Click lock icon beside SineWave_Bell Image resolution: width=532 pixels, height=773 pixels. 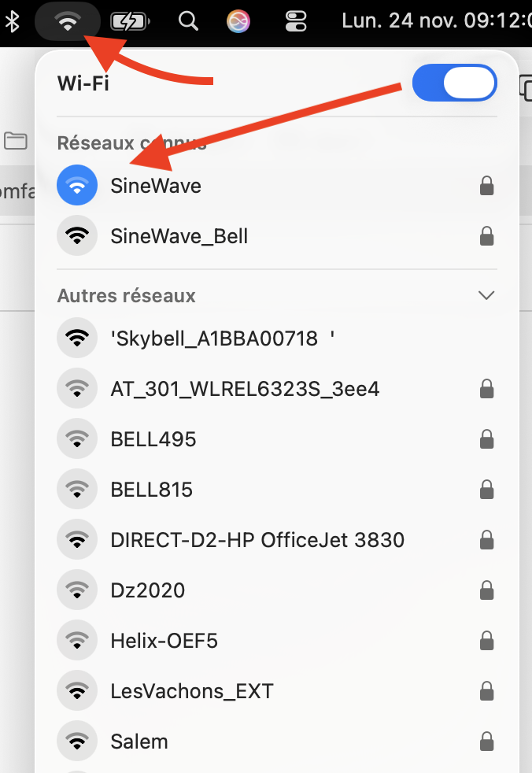pyautogui.click(x=486, y=236)
